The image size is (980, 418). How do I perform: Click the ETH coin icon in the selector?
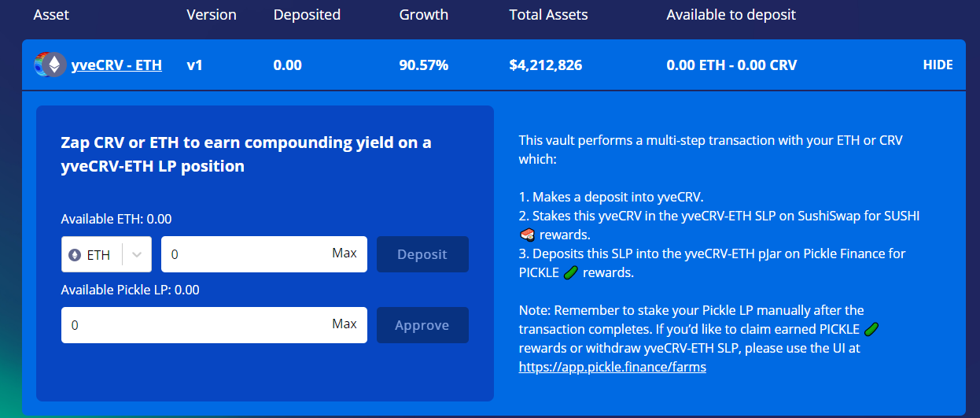[x=75, y=255]
